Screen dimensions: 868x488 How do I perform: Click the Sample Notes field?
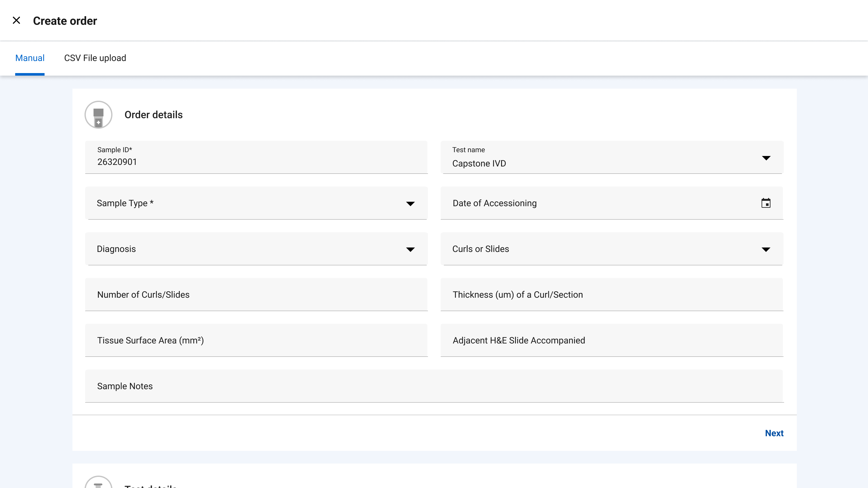tap(435, 386)
